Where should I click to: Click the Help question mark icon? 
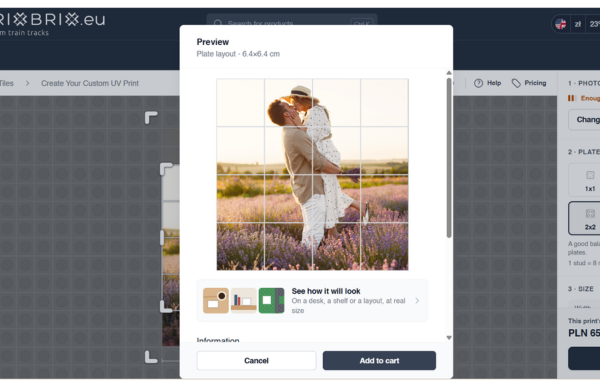(x=478, y=83)
